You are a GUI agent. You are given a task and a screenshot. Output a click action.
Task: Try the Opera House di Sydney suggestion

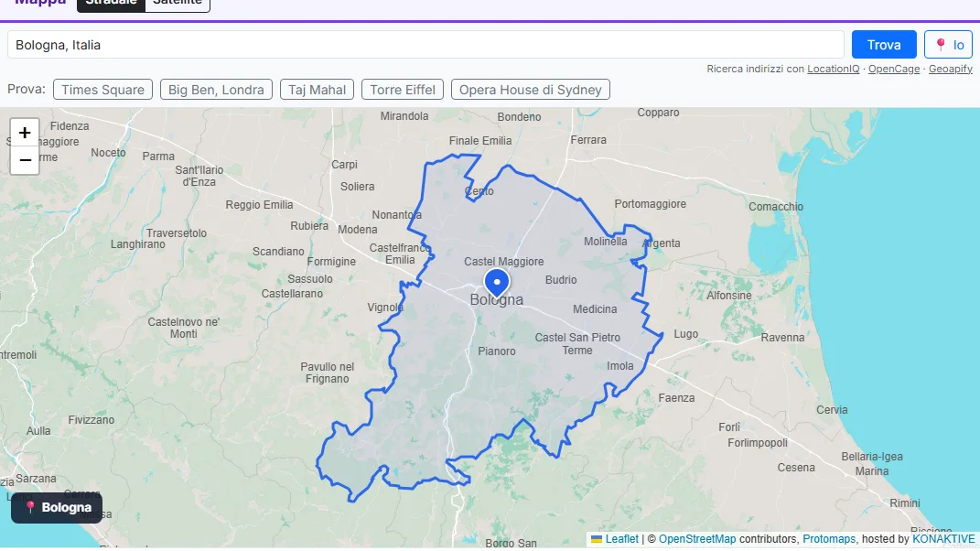[531, 90]
